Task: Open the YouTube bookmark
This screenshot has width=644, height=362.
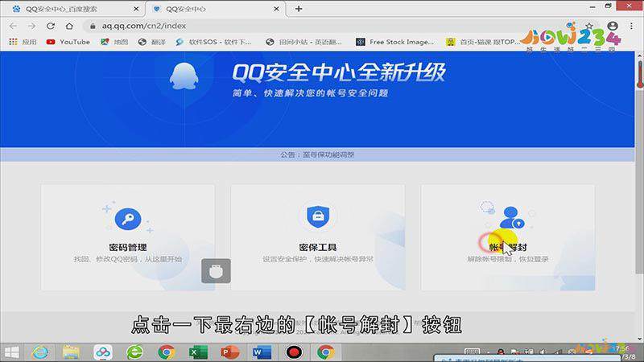Action: pyautogui.click(x=68, y=42)
